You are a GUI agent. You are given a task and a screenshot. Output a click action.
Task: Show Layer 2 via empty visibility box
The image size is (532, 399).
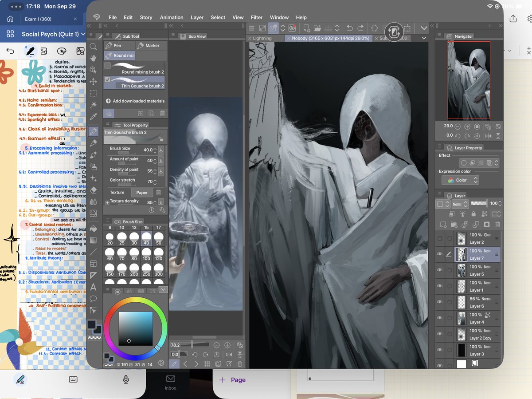tap(440, 238)
